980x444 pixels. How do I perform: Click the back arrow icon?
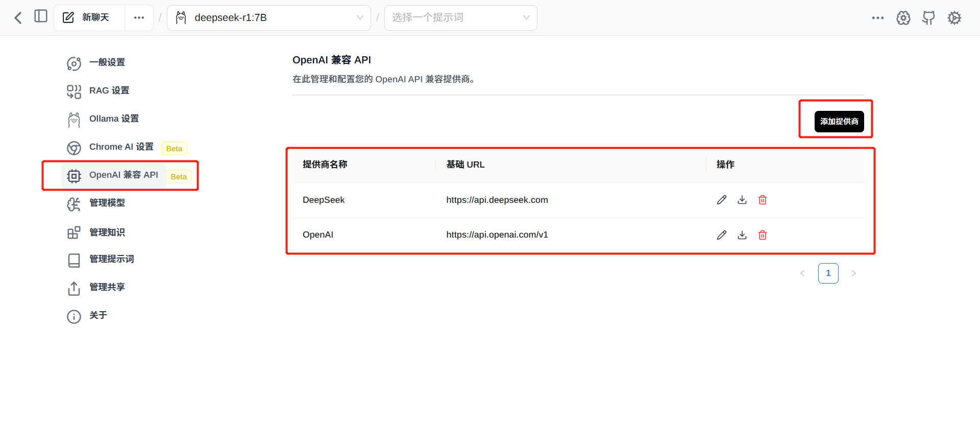[x=18, y=18]
